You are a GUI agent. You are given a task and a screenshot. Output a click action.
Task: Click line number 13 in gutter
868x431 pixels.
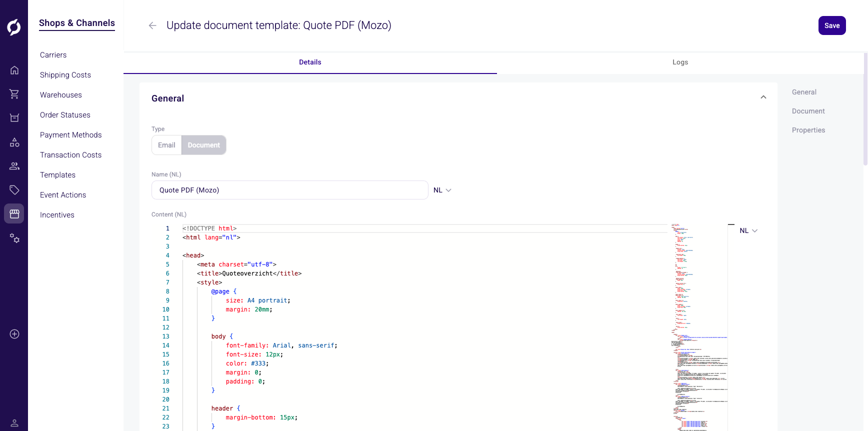(165, 336)
